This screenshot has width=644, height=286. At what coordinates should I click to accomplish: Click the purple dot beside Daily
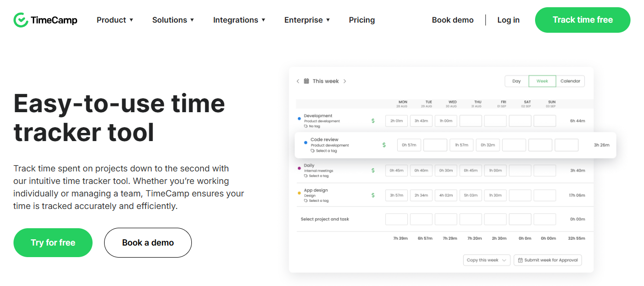(299, 168)
